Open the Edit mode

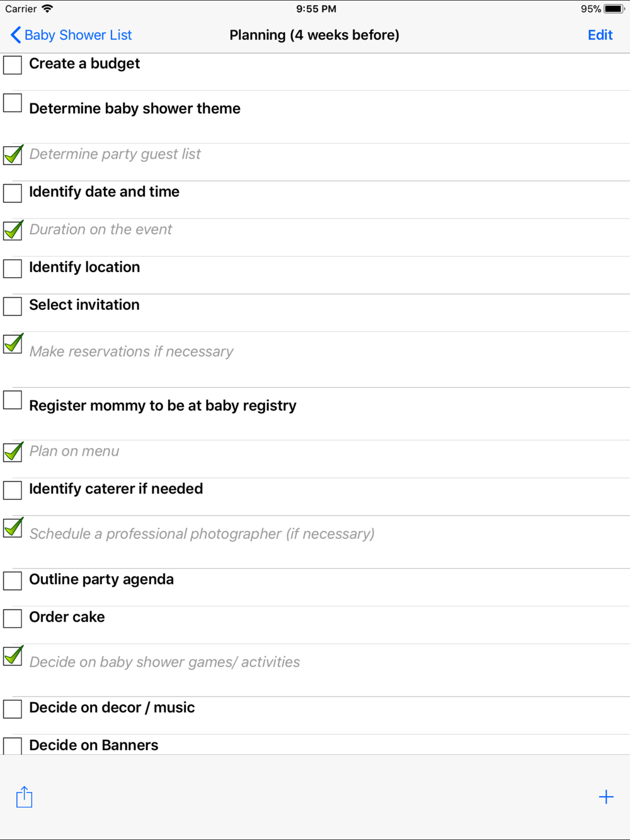600,35
